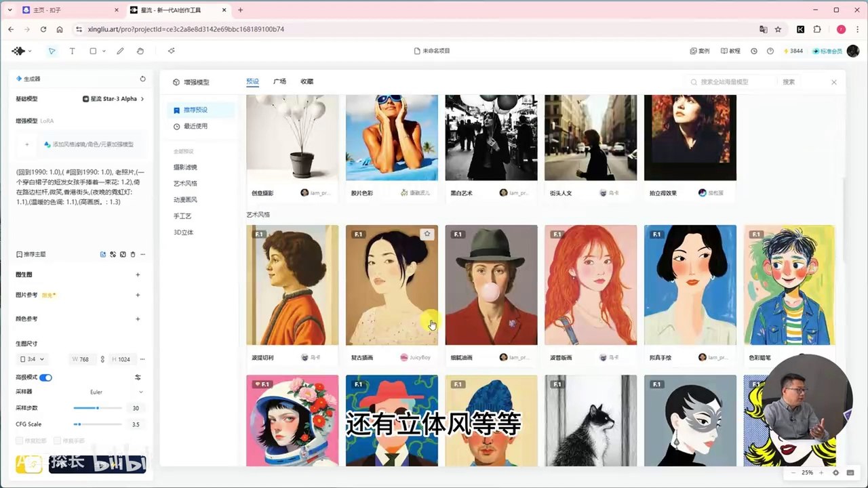The width and height of the screenshot is (868, 488).
Task: Toggle aspect ratio lock link icon
Action: click(x=102, y=359)
